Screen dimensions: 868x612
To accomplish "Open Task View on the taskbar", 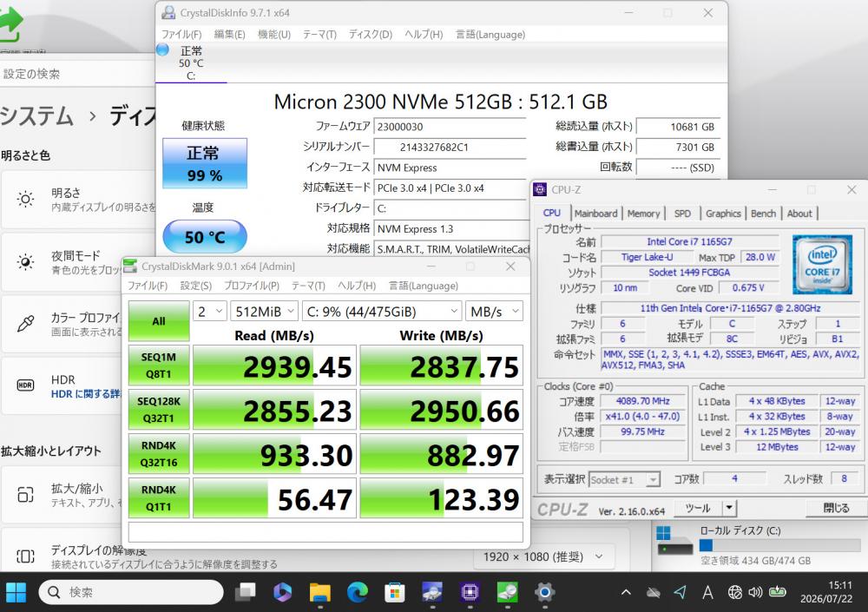I will (x=246, y=592).
